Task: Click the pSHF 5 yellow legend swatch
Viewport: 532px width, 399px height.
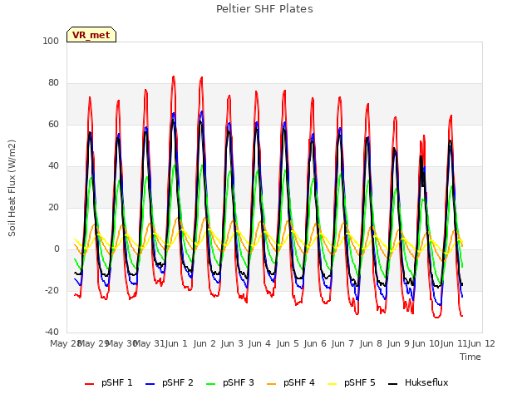Action: (332, 384)
